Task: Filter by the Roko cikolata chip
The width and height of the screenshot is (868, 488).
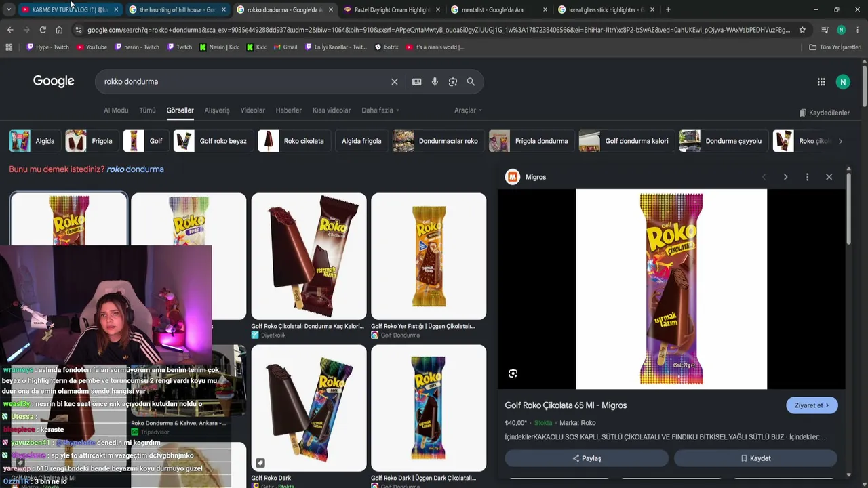Action: [293, 141]
